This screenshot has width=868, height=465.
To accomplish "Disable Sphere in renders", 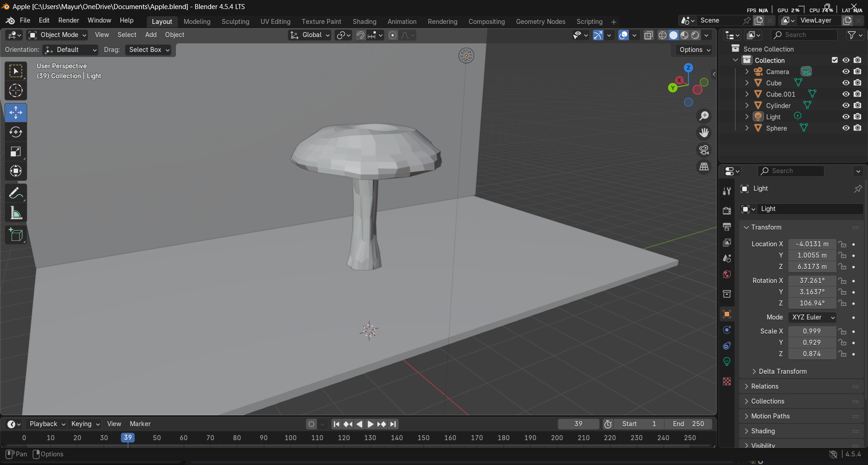I will (x=857, y=128).
